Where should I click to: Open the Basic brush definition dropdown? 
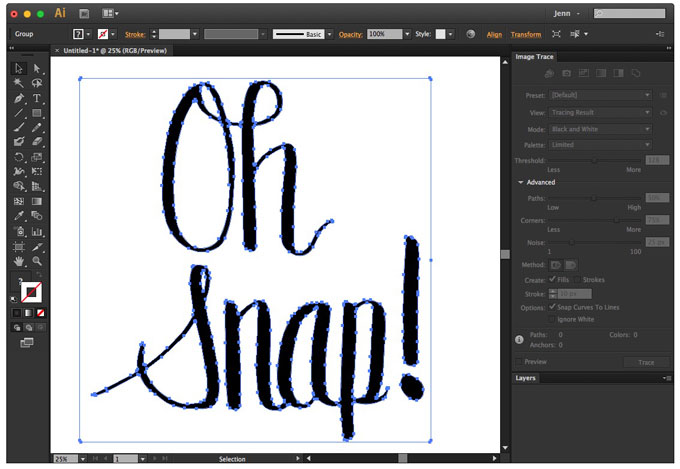(x=330, y=34)
